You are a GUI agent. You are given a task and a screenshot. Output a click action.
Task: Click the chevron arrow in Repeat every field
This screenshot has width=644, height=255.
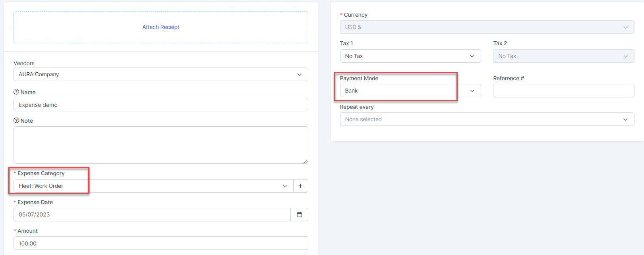(625, 119)
